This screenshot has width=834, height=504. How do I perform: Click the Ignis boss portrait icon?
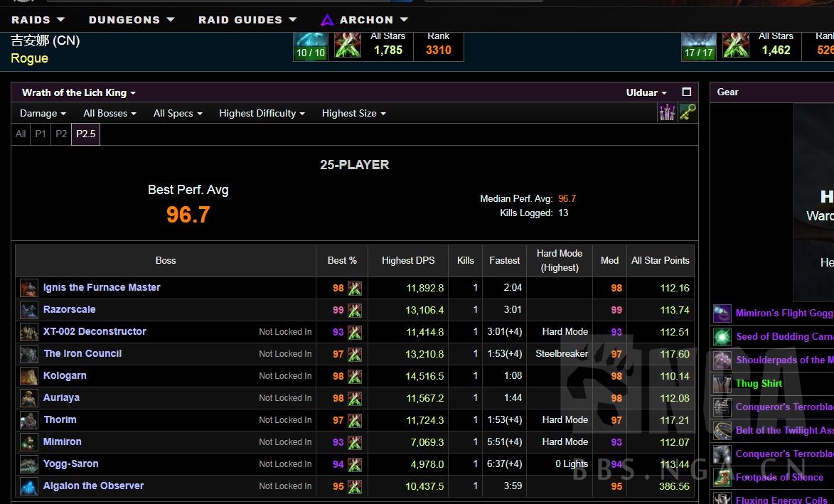pyautogui.click(x=28, y=288)
